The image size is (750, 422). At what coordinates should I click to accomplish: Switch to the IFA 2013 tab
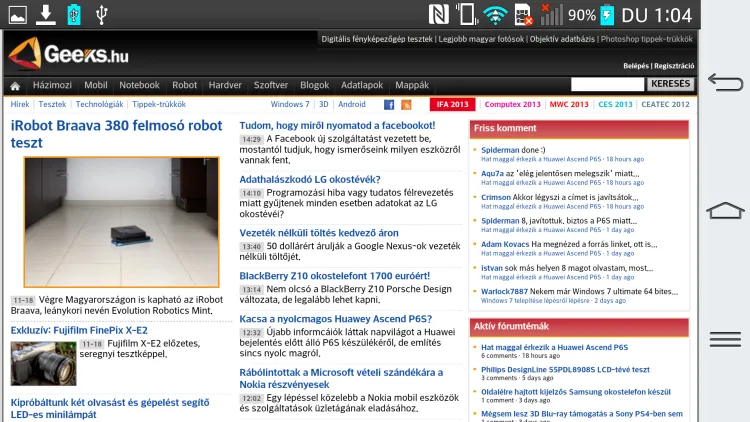452,104
